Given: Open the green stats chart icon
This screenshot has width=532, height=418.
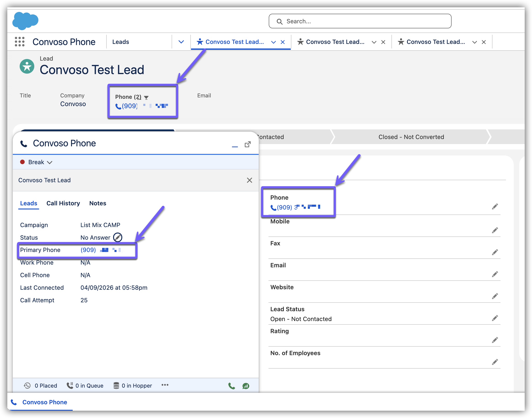Looking at the screenshot, I should click(x=246, y=386).
